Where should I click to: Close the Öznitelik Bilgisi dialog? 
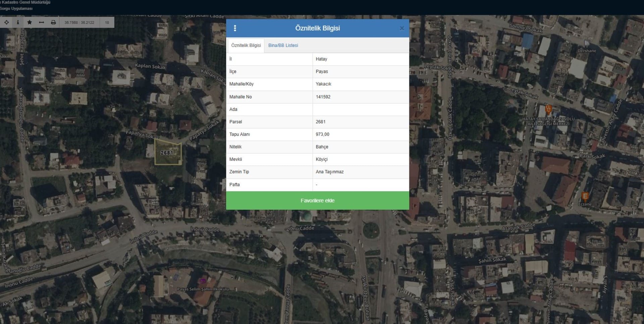[x=401, y=28]
